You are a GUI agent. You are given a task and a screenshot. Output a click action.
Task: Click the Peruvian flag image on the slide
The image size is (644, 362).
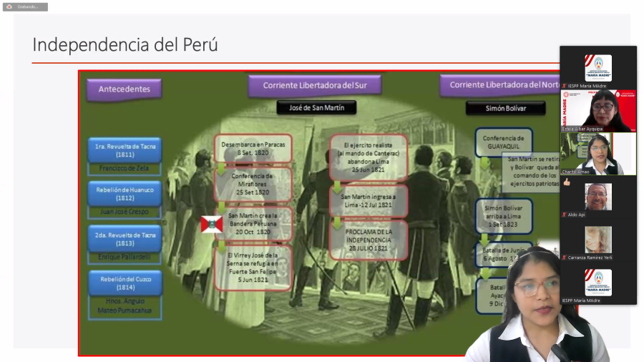point(212,225)
